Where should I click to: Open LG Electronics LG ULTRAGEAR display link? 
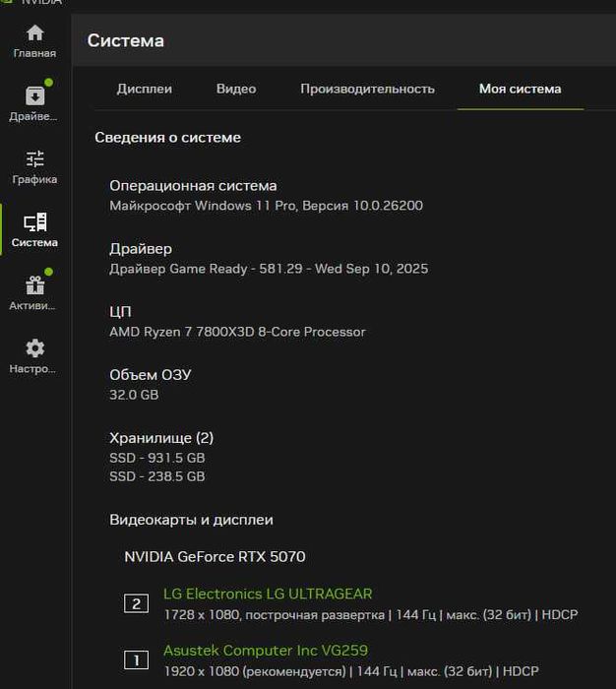click(268, 594)
